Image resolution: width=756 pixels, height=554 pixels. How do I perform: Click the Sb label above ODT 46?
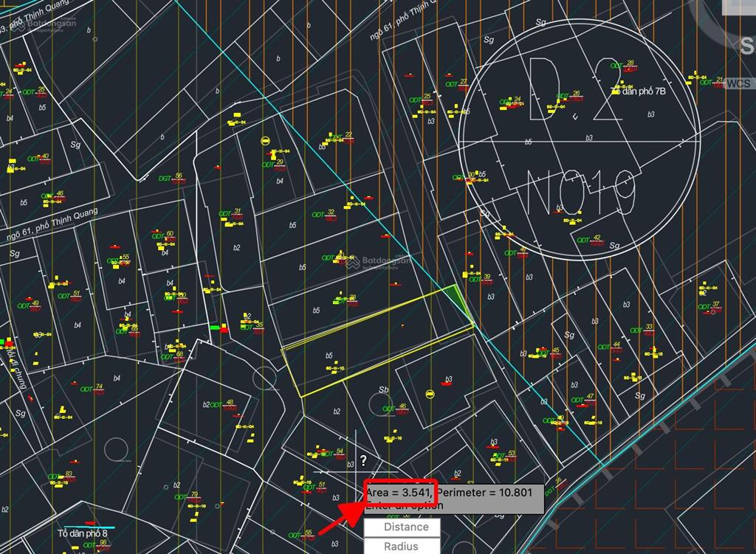(384, 389)
